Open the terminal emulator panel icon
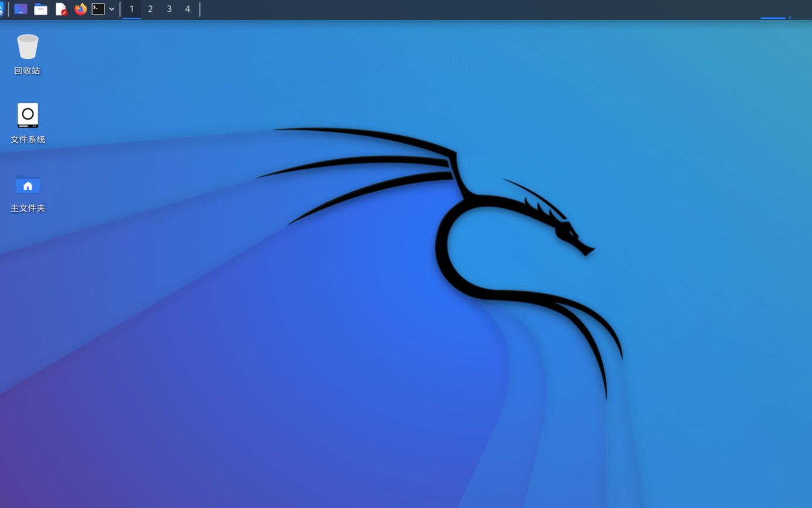Viewport: 812px width, 508px height. click(x=99, y=9)
